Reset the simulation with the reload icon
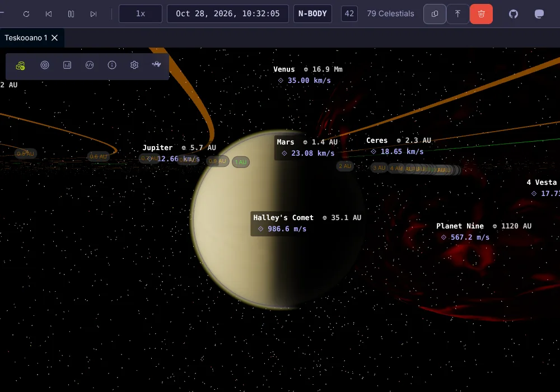 [26, 14]
